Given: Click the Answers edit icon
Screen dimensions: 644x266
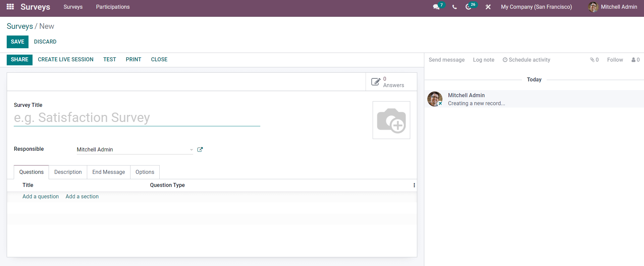Looking at the screenshot, I should point(376,82).
